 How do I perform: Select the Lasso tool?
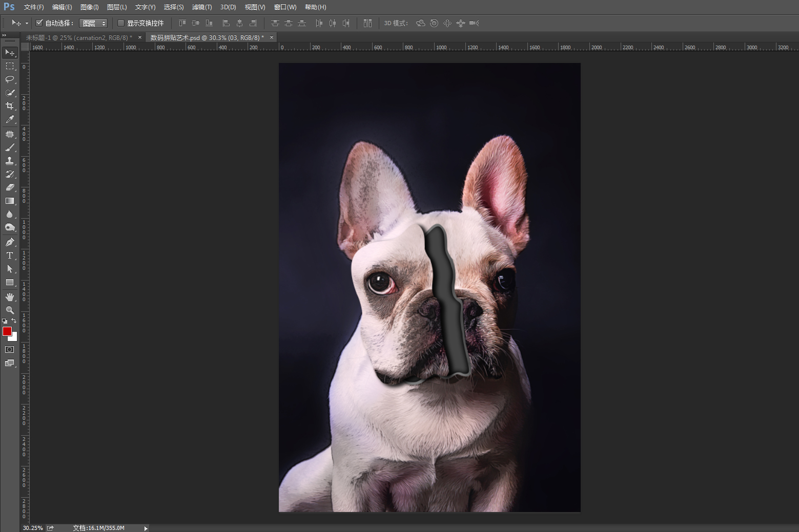[9, 79]
